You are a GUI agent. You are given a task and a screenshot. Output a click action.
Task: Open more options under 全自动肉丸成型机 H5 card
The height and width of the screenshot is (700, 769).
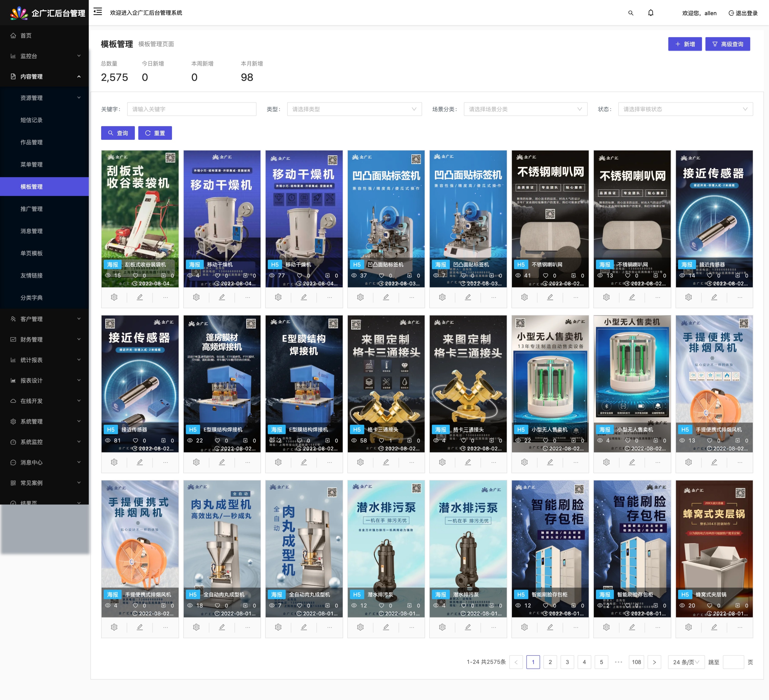point(248,627)
